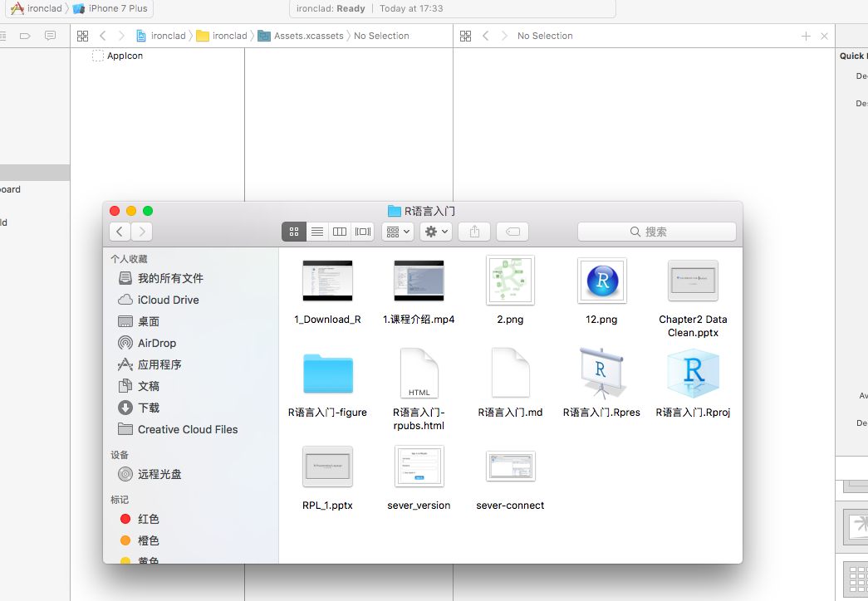The width and height of the screenshot is (868, 601).
Task: Select the R语言入门.md file
Action: (510, 373)
